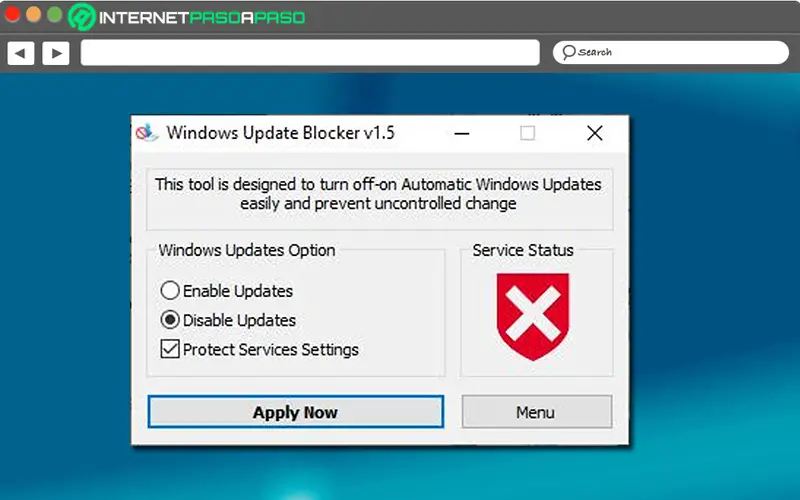Click the red traffic-light dot at top left
Screen dimensions: 800x500
13,16
